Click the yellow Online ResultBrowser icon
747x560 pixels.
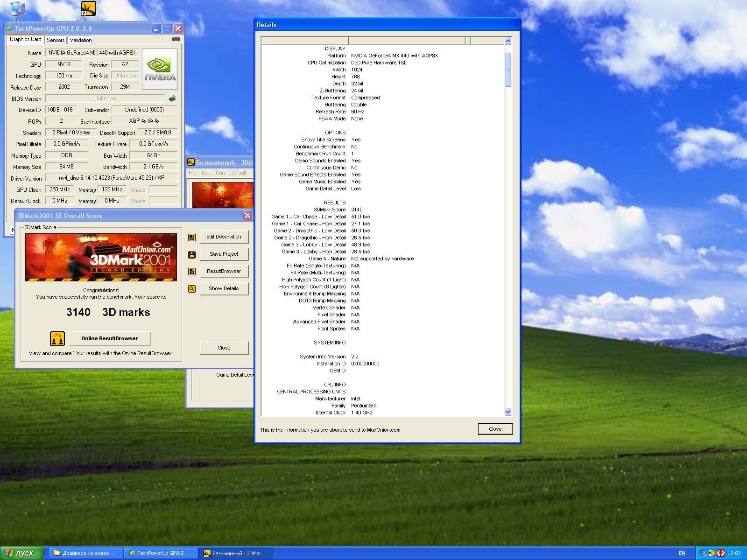[x=57, y=339]
